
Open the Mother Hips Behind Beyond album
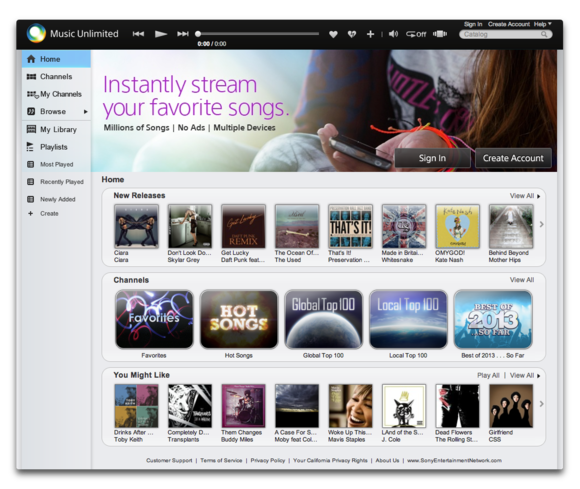511,226
